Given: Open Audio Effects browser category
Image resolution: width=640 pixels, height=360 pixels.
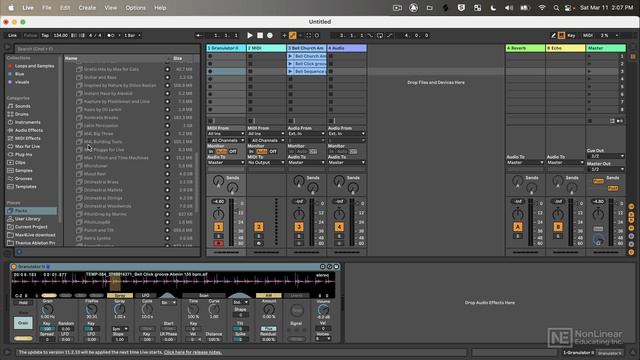Looking at the screenshot, I should click(x=29, y=130).
